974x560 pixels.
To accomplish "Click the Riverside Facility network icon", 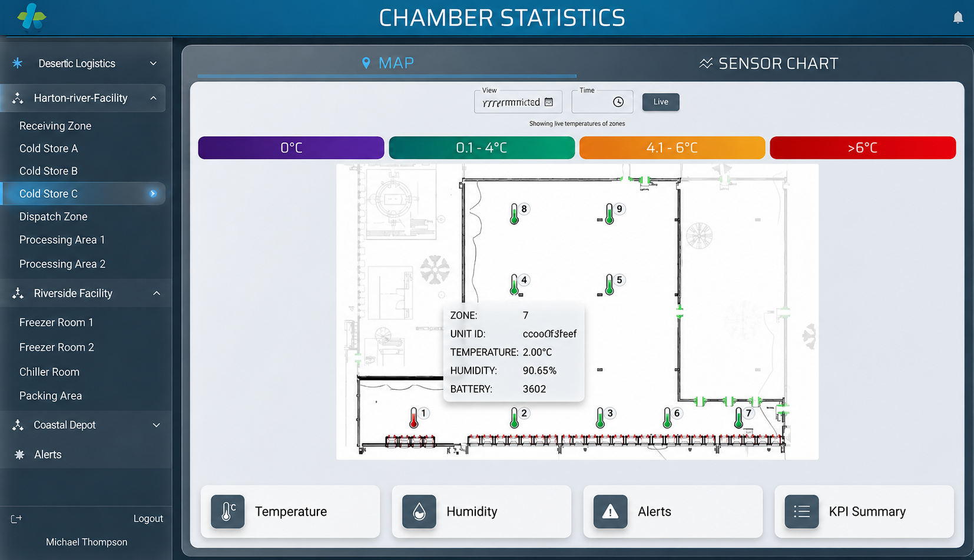I will pyautogui.click(x=18, y=293).
